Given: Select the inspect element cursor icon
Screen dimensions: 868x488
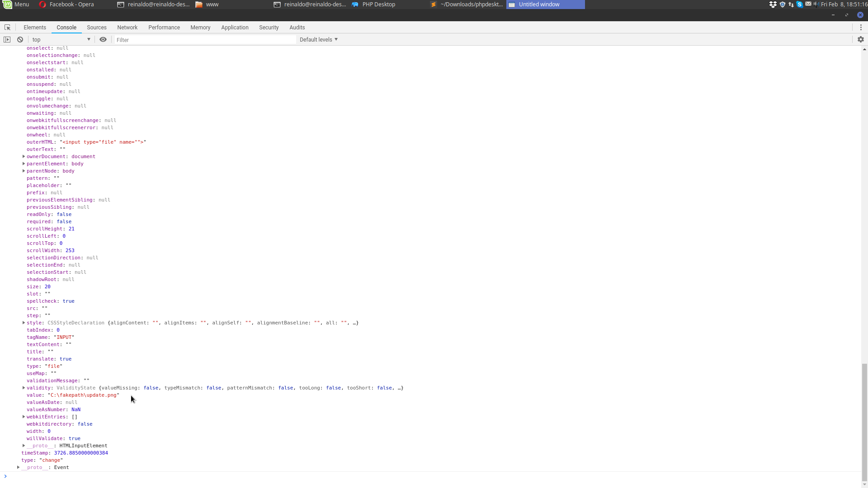Looking at the screenshot, I should click(x=7, y=27).
